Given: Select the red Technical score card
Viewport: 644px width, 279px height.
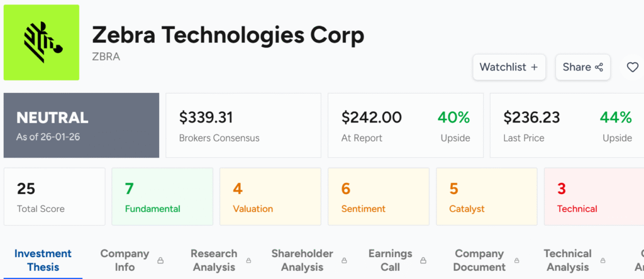Looking at the screenshot, I should [593, 197].
